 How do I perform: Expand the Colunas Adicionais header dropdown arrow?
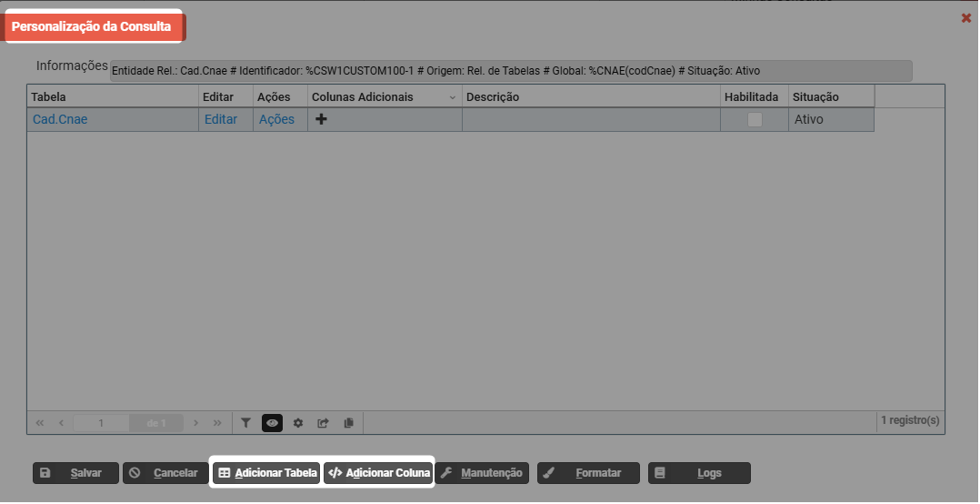[453, 97]
